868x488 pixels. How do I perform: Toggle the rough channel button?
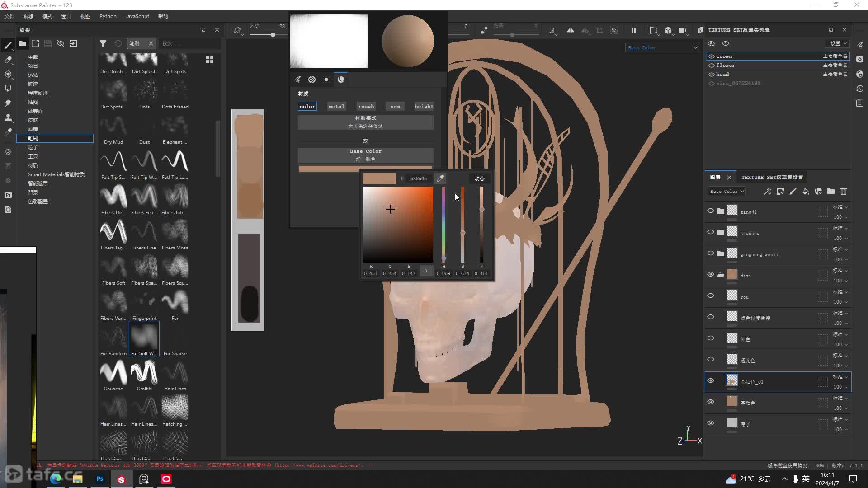coord(366,106)
